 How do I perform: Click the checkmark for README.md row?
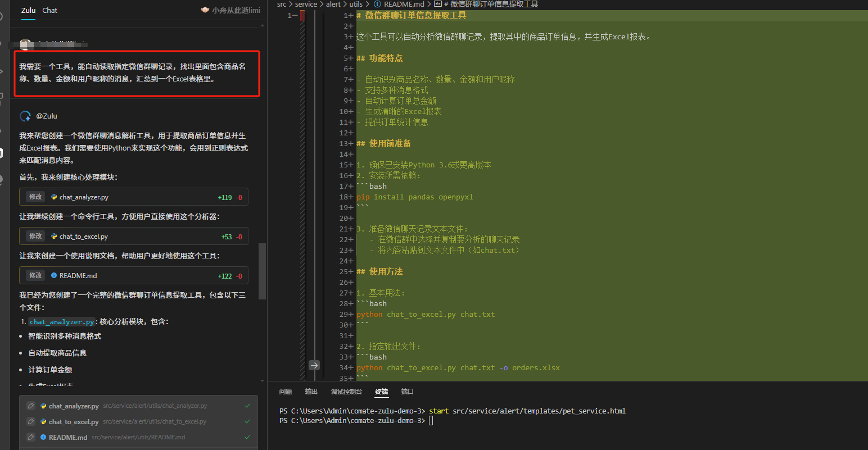pyautogui.click(x=247, y=437)
